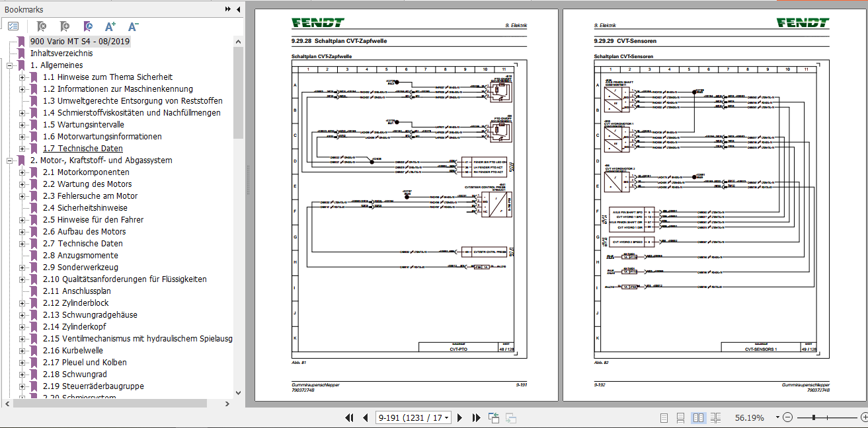Increase bookmark font size (A+)

coord(110,26)
